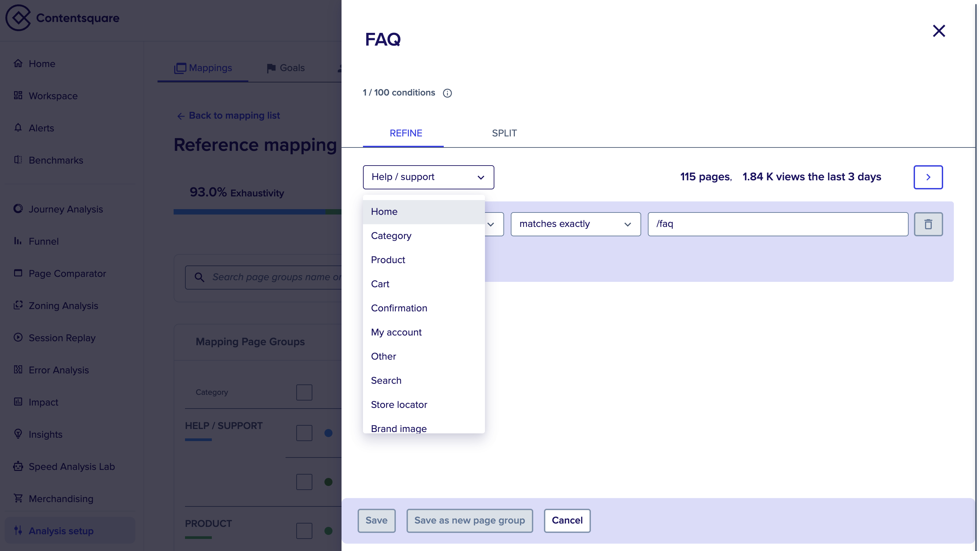Click Save as new page group
The height and width of the screenshot is (551, 980).
click(470, 521)
